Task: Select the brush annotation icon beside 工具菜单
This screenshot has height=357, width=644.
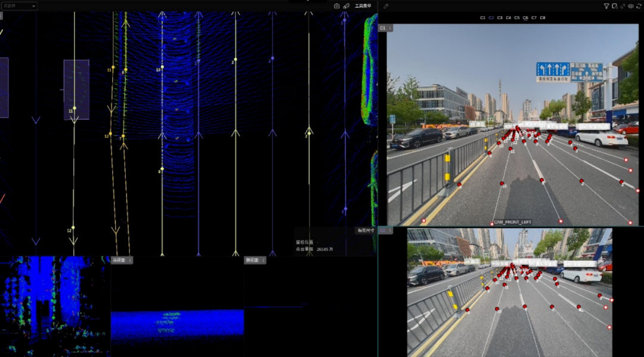Action: coord(347,5)
